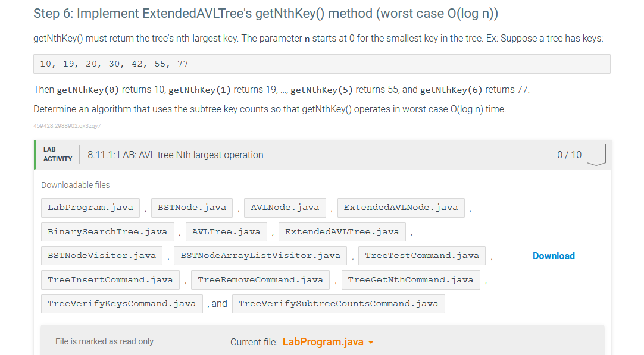Click the ExtendedAVLNode.java file chip
The image size is (644, 355).
click(x=401, y=208)
